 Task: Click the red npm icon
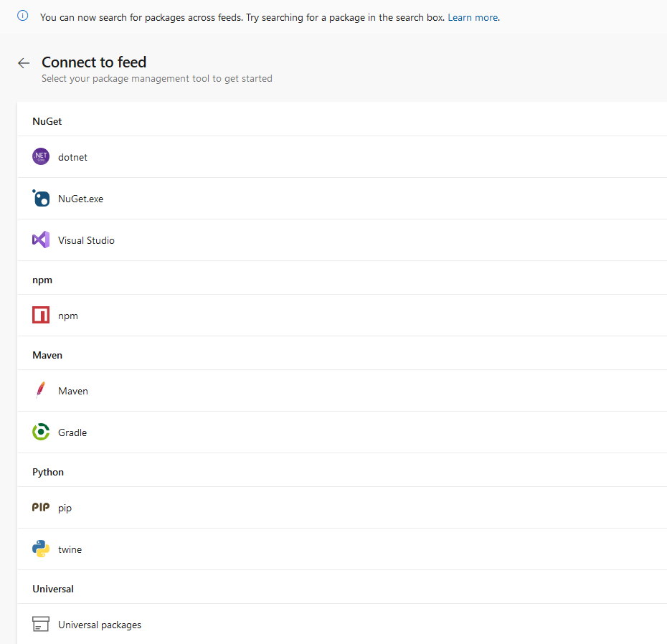click(x=41, y=316)
